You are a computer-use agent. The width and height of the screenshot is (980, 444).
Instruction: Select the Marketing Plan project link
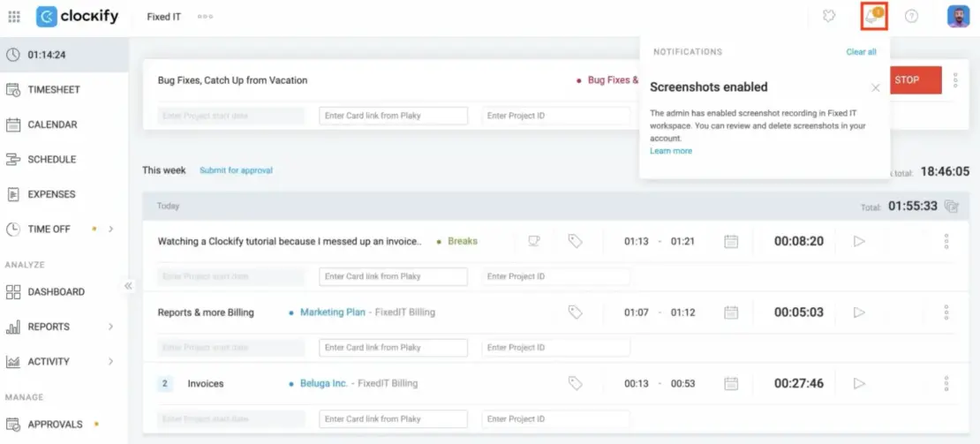333,312
